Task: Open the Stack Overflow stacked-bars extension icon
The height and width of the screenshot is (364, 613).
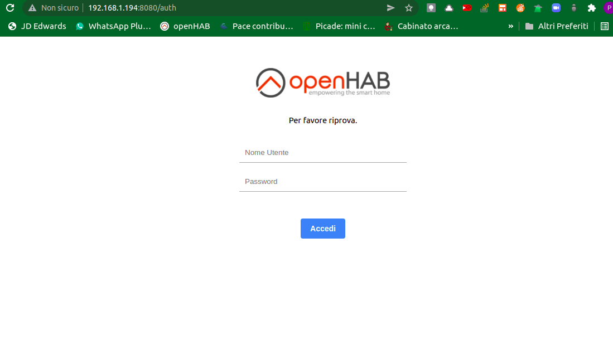Action: (484, 8)
